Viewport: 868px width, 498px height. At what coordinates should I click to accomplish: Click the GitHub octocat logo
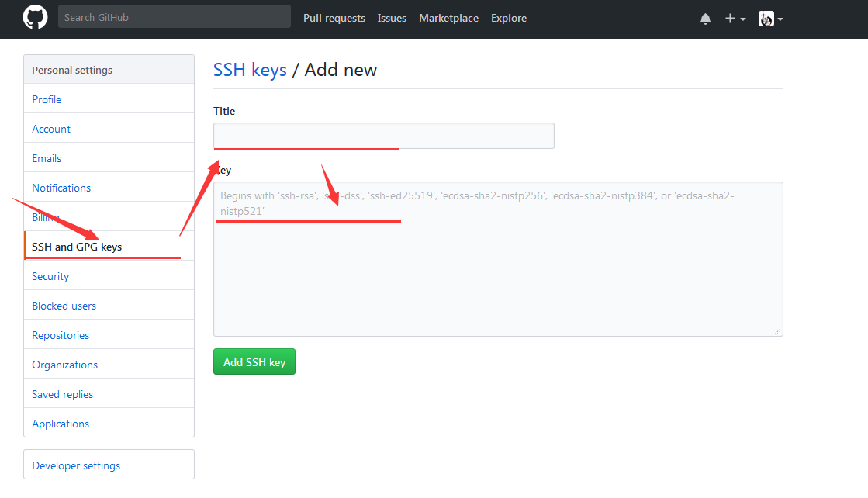pyautogui.click(x=35, y=18)
